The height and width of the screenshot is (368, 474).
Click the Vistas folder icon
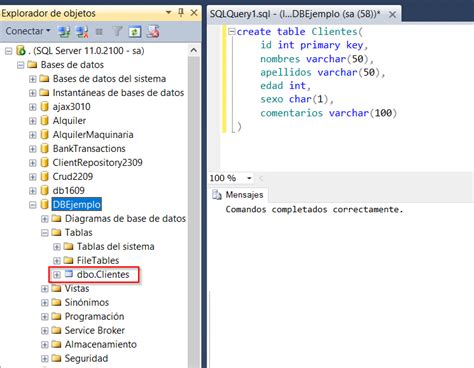click(x=56, y=288)
